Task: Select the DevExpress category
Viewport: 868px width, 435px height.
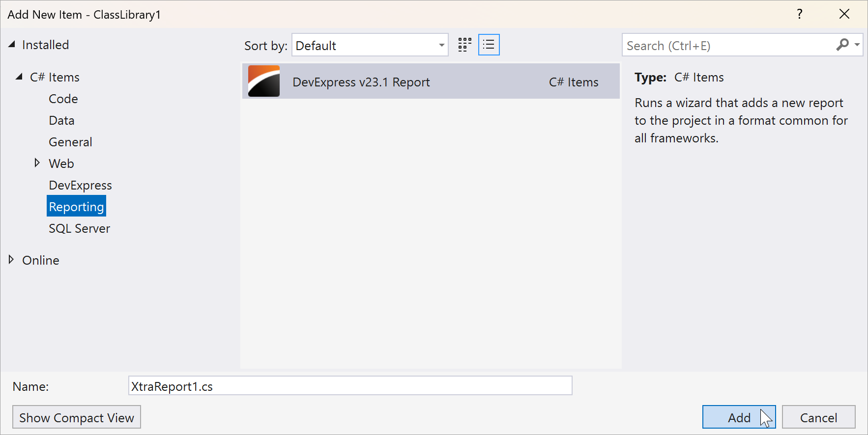Action: (x=81, y=185)
